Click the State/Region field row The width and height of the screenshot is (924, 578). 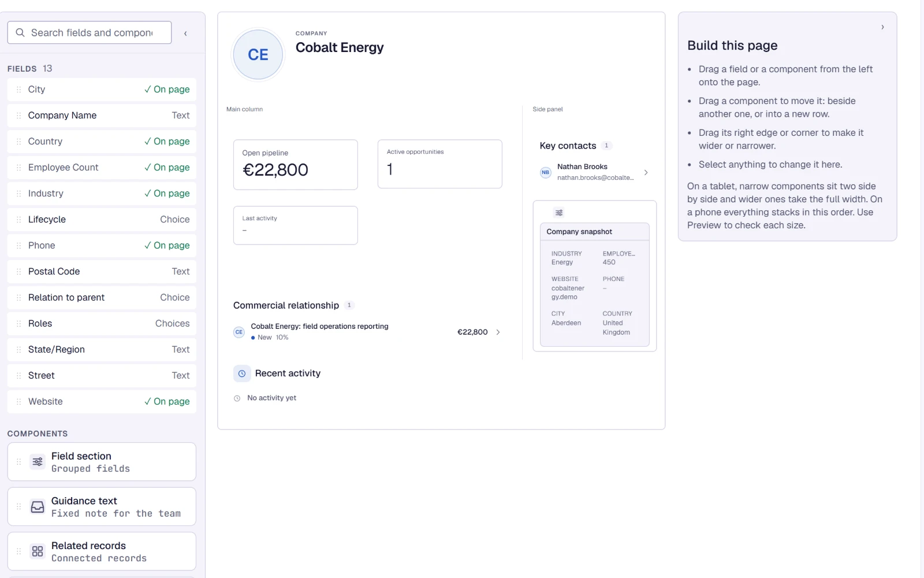[x=102, y=350]
